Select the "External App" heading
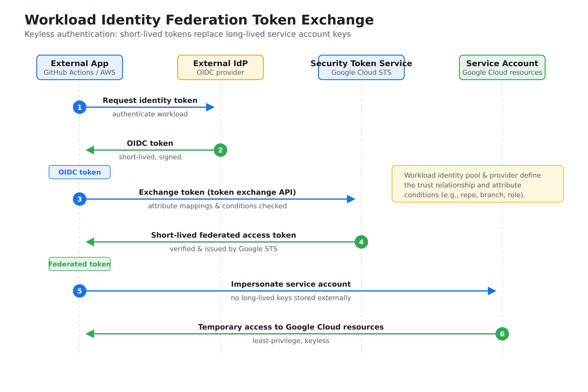The width and height of the screenshot is (588, 392). [x=80, y=63]
